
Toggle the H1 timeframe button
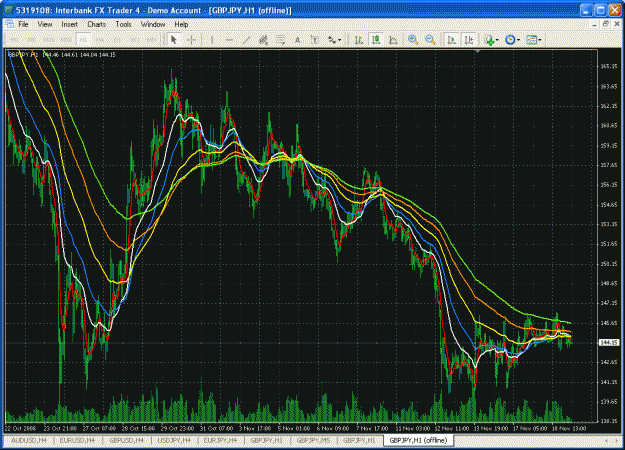click(83, 40)
